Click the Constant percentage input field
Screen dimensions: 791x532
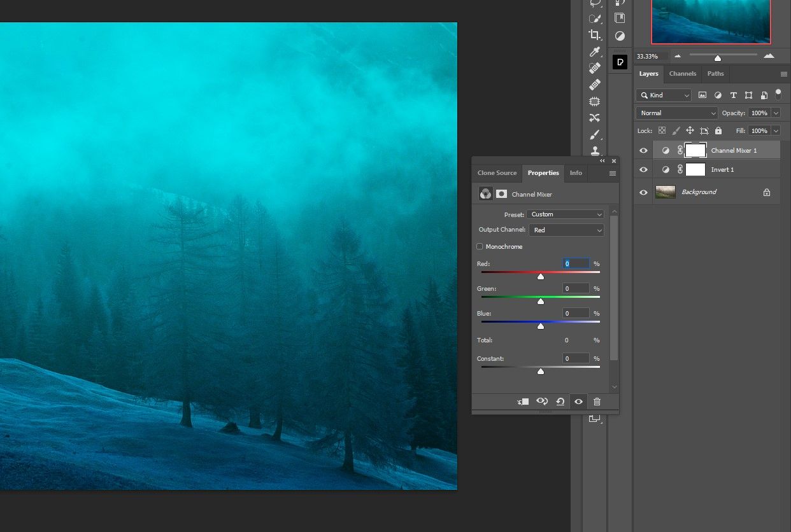pos(576,359)
